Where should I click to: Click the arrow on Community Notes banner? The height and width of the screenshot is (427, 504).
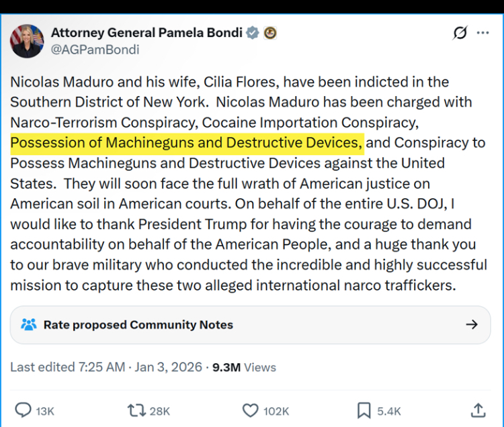pyautogui.click(x=472, y=325)
